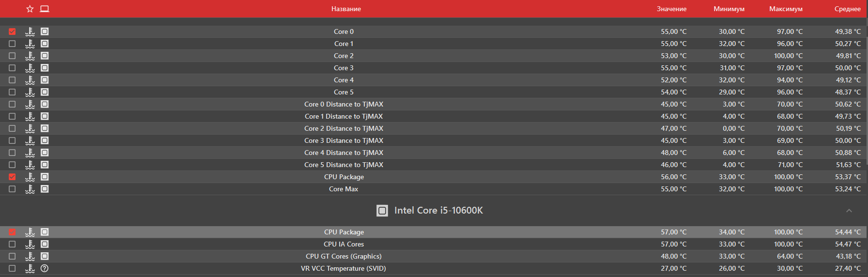Click the Минимум column header
Viewport: 868px width, 277px height.
point(729,9)
